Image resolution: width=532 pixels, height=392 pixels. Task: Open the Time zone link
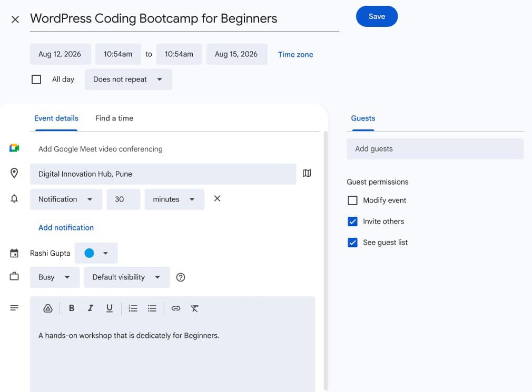coord(295,55)
